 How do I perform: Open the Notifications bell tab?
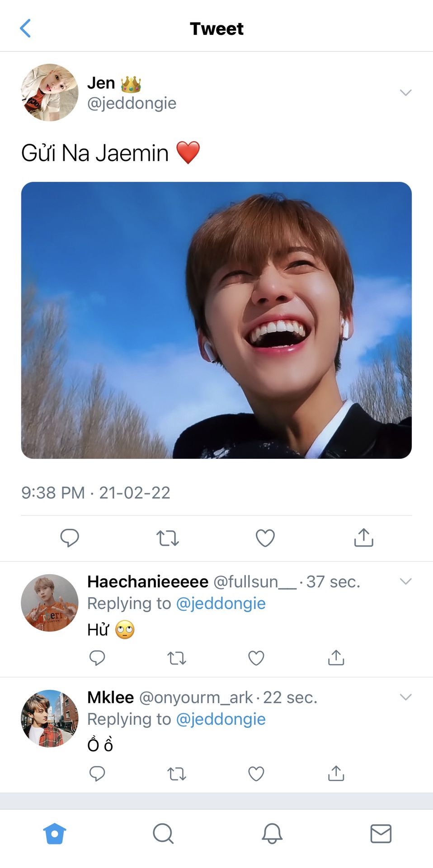pos(272,833)
